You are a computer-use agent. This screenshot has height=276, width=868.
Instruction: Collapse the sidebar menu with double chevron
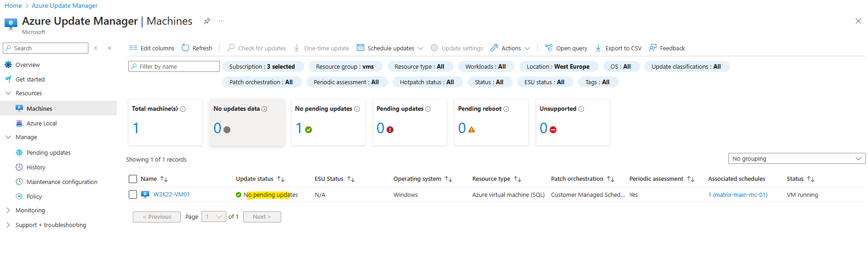109,48
